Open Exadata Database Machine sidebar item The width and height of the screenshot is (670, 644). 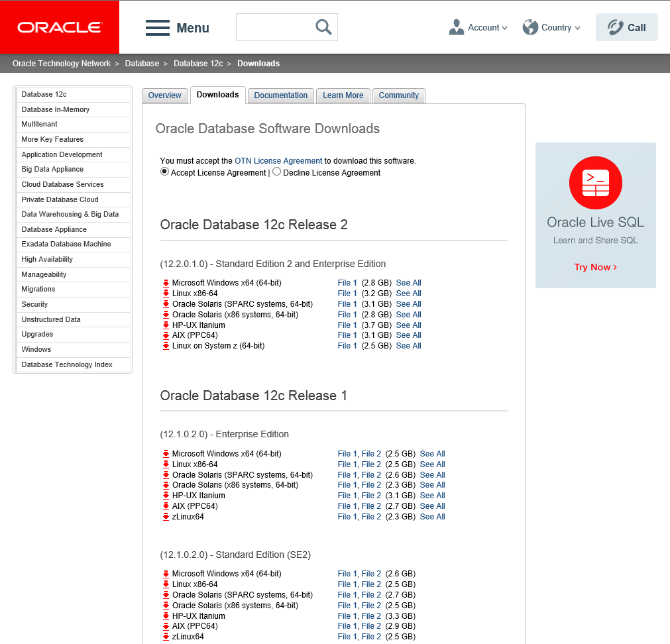point(73,244)
